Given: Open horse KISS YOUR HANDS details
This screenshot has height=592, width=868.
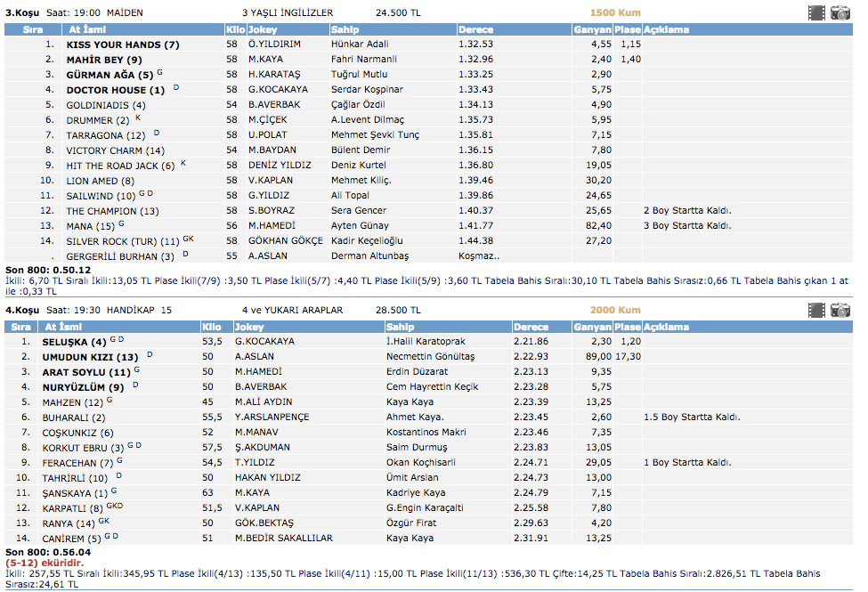Looking at the screenshot, I should pos(122,45).
